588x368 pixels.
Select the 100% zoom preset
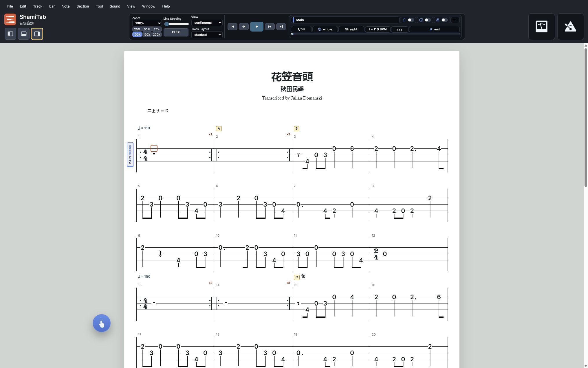(137, 34)
